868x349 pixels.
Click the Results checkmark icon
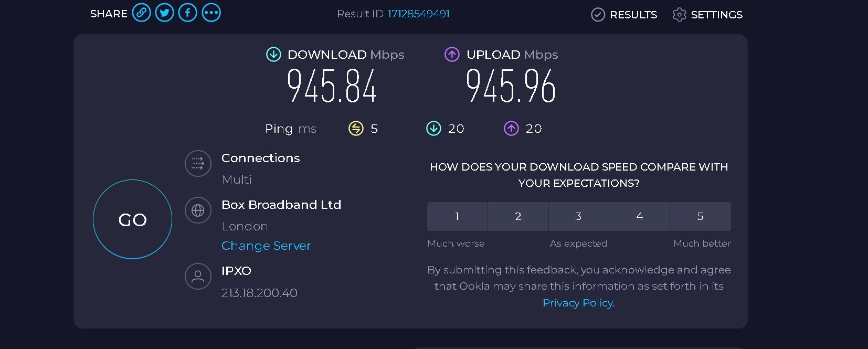pos(598,15)
